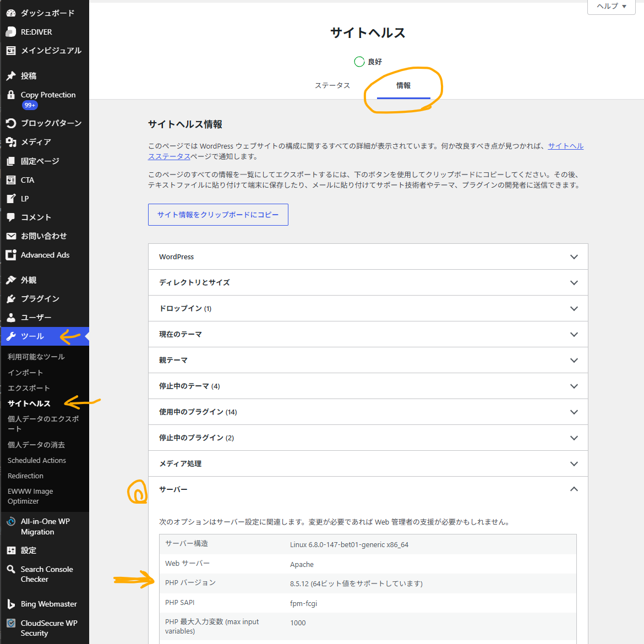The width and height of the screenshot is (644, 644).
Task: Click the RE:DIVER theme icon
Action: [x=11, y=32]
